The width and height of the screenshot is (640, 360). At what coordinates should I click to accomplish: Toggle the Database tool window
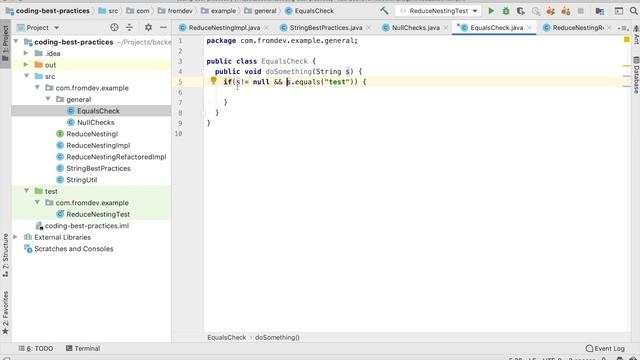[x=636, y=75]
